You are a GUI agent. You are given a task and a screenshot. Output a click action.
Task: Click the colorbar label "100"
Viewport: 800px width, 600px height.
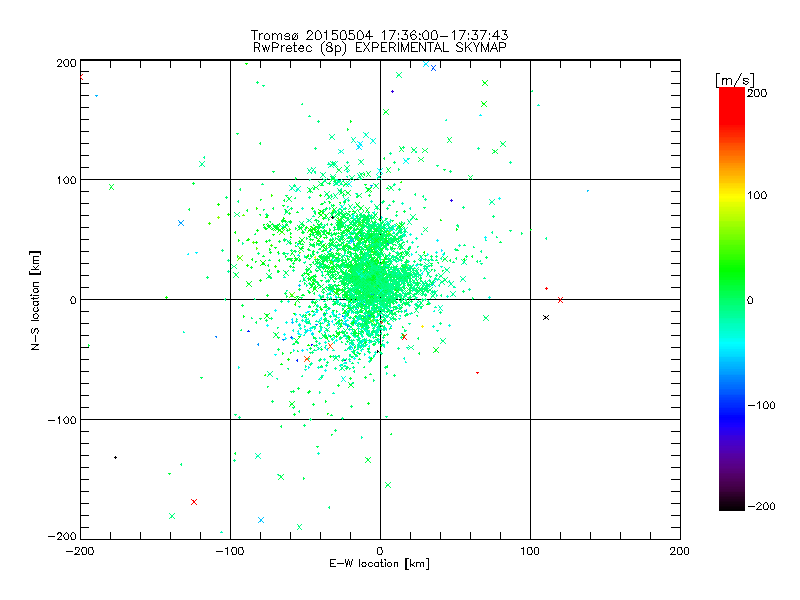[757, 195]
